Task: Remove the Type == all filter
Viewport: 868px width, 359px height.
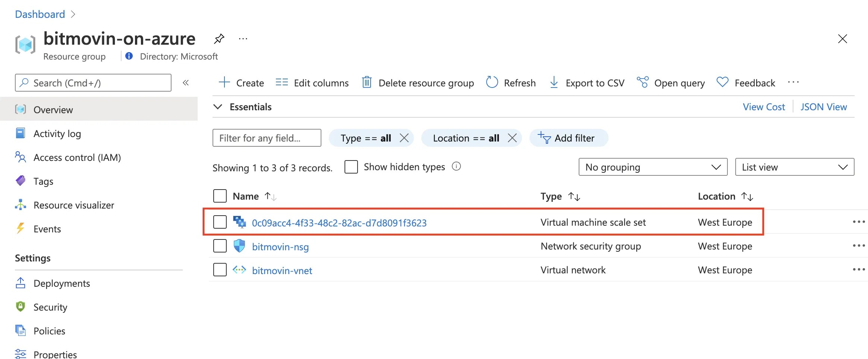Action: [x=404, y=138]
